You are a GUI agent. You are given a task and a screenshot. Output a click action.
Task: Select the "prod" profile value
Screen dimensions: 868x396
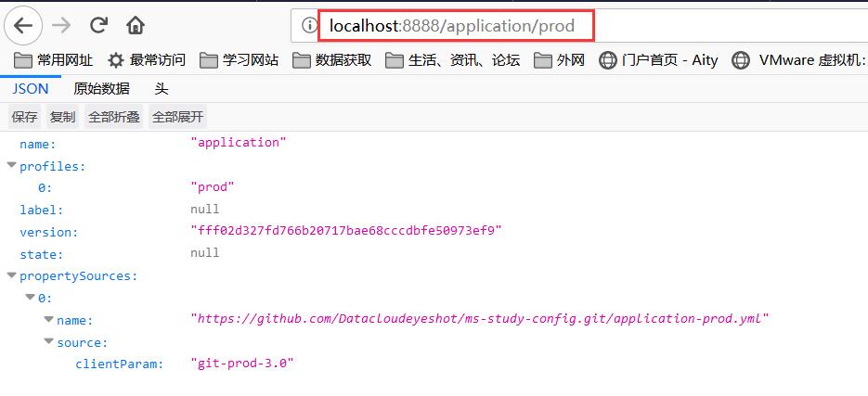[x=213, y=186]
